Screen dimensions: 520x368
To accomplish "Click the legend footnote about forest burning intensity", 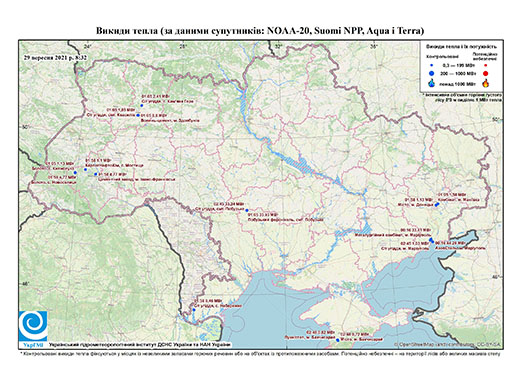I will pos(463,97).
